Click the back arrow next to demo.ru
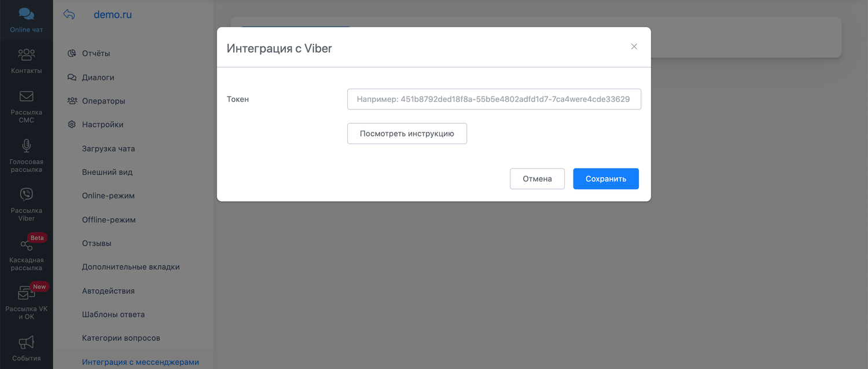Screen dimensions: 868x369 (69, 14)
